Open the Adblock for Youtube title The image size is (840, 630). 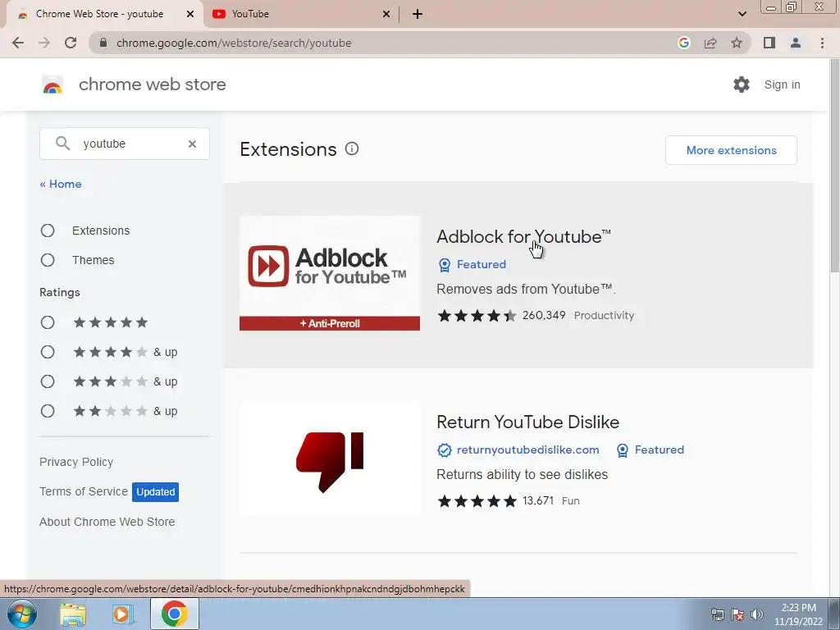click(x=523, y=236)
